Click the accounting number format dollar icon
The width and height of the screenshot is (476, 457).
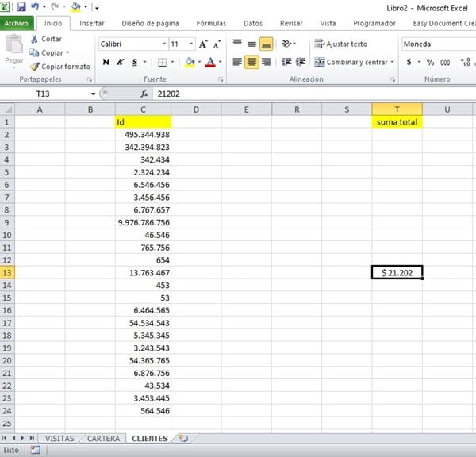[409, 62]
